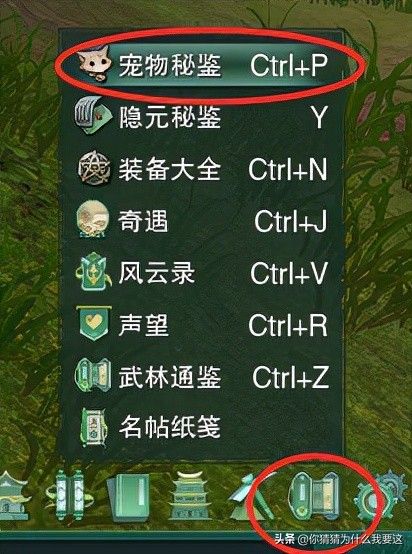Click the gear settings icon in toolbar
This screenshot has width=412, height=554.
(x=380, y=495)
